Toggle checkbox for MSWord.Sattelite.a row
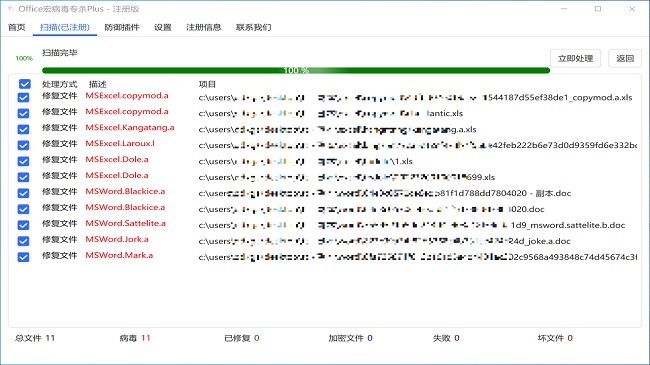 [24, 225]
